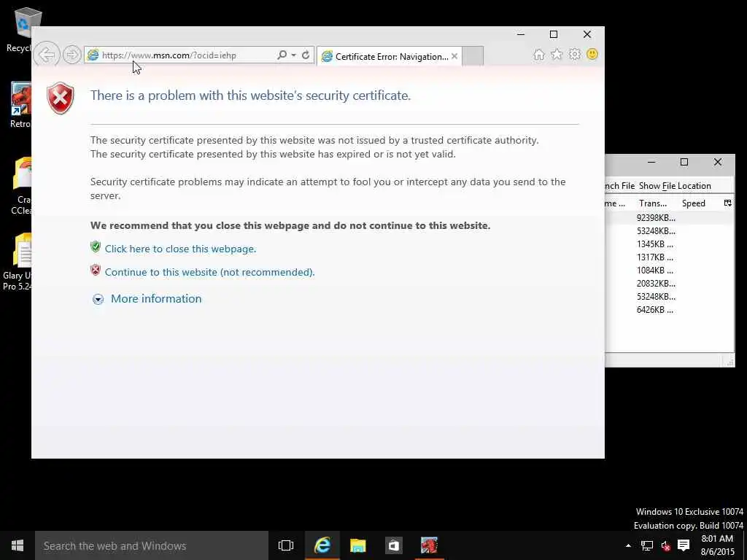The width and height of the screenshot is (747, 560).
Task: Click the green shield beside close link
Action: [x=96, y=246]
